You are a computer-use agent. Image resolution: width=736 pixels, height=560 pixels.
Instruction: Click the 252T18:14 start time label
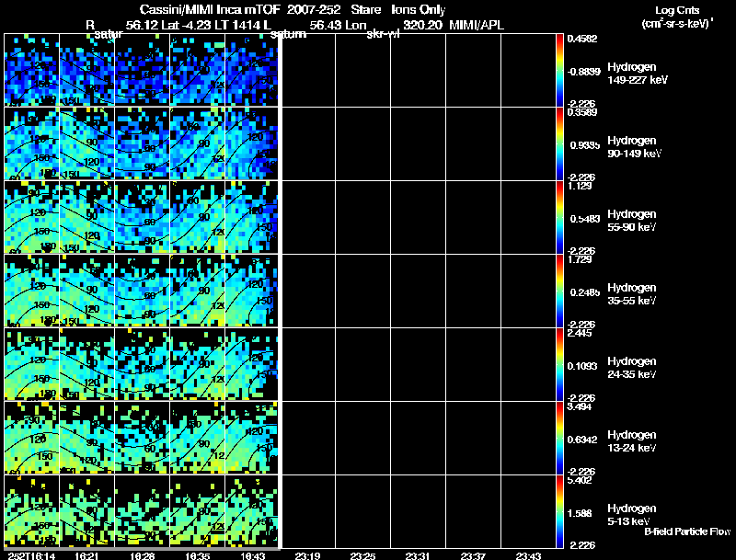pyautogui.click(x=29, y=555)
